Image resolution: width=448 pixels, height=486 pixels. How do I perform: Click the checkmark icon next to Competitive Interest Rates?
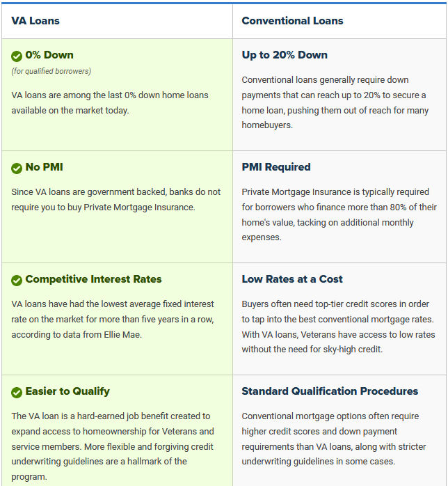point(17,281)
